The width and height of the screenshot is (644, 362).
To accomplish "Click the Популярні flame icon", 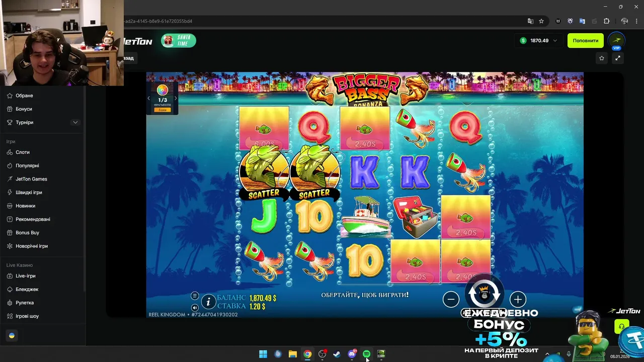I will [10, 165].
